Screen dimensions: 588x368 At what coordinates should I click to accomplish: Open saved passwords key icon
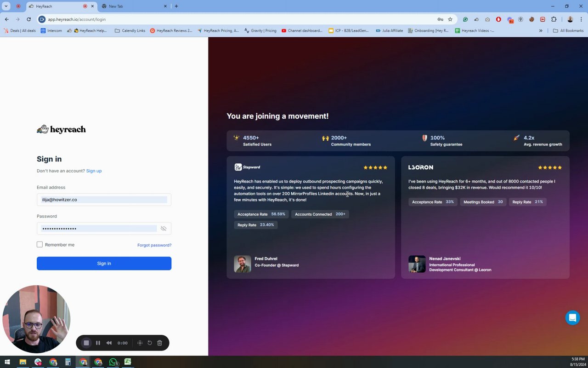(440, 19)
